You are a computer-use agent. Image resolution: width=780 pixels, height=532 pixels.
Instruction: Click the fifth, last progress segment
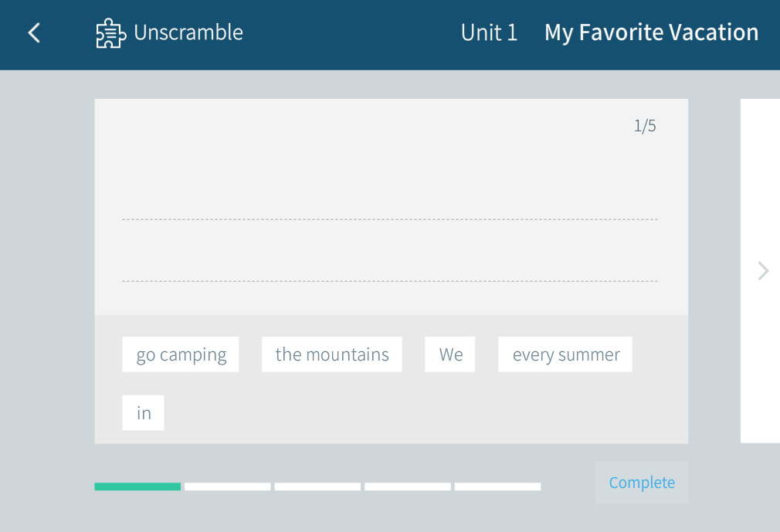tap(497, 486)
